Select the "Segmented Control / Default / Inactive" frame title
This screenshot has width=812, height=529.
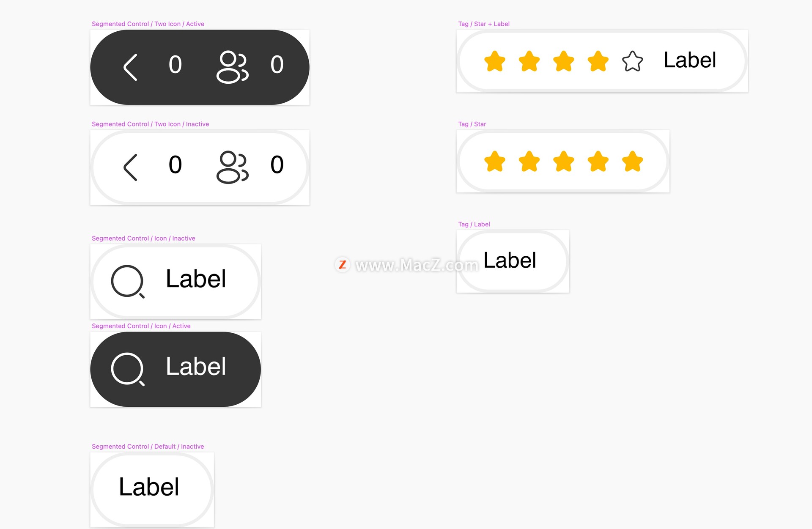click(x=148, y=447)
